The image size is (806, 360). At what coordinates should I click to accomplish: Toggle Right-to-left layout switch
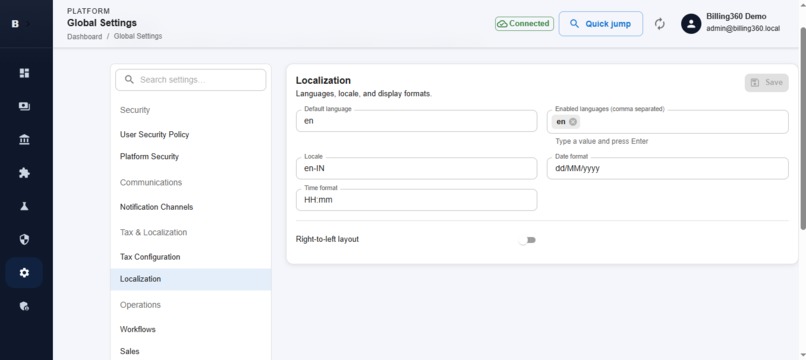click(x=527, y=240)
